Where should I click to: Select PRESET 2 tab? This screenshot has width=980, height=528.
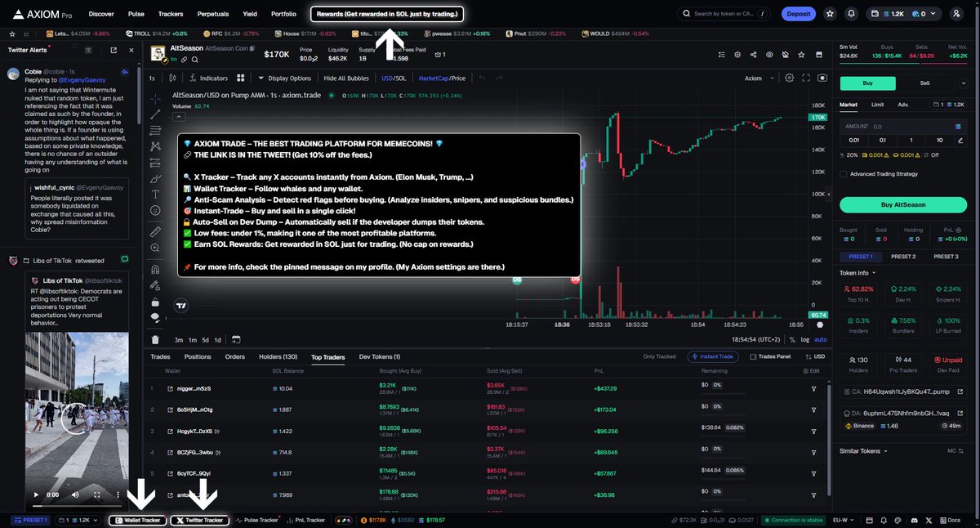902,257
